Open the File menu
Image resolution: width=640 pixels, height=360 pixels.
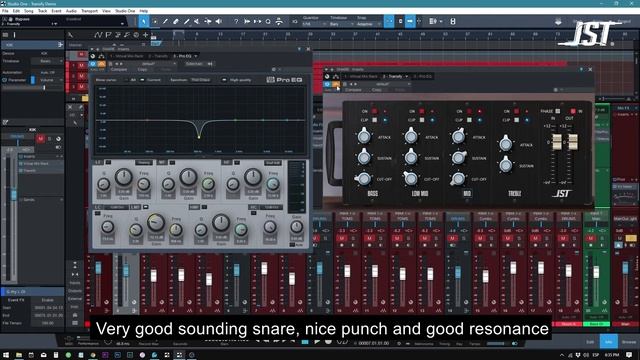click(x=5, y=11)
